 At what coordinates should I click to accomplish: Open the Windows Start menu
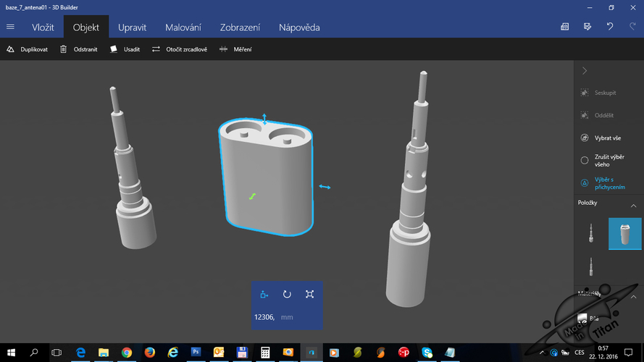pyautogui.click(x=11, y=353)
